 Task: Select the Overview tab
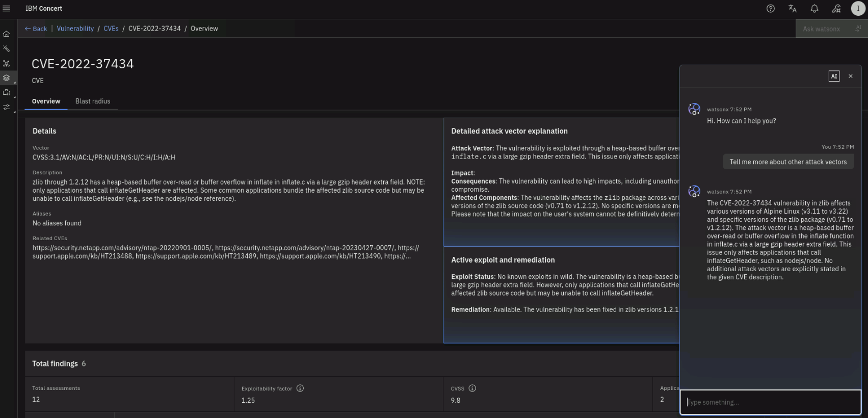tap(46, 101)
